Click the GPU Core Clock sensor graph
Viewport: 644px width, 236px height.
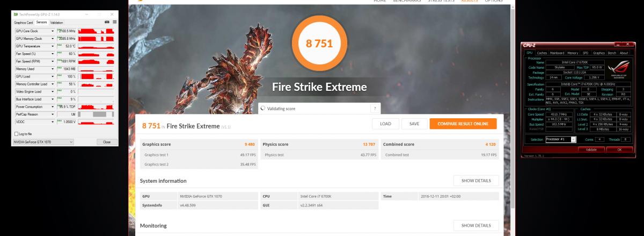click(96, 31)
